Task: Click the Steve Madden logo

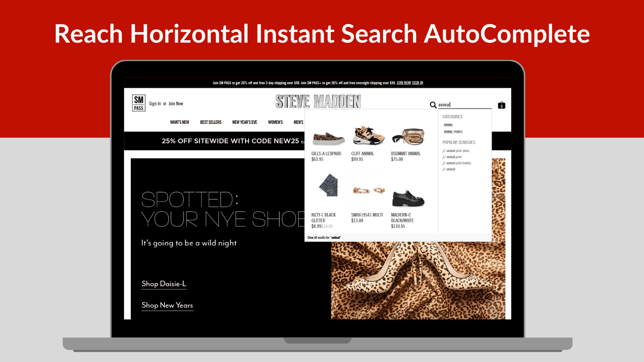Action: [x=318, y=102]
